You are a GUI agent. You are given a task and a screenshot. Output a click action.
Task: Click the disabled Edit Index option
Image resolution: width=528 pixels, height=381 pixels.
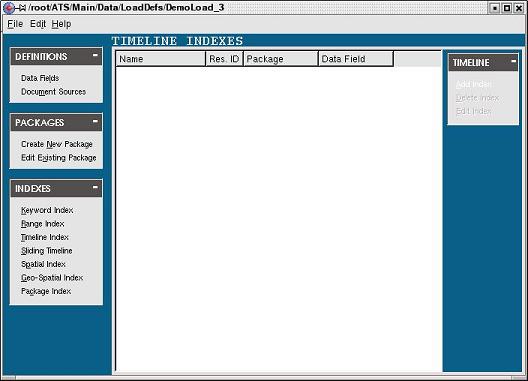[x=473, y=111]
